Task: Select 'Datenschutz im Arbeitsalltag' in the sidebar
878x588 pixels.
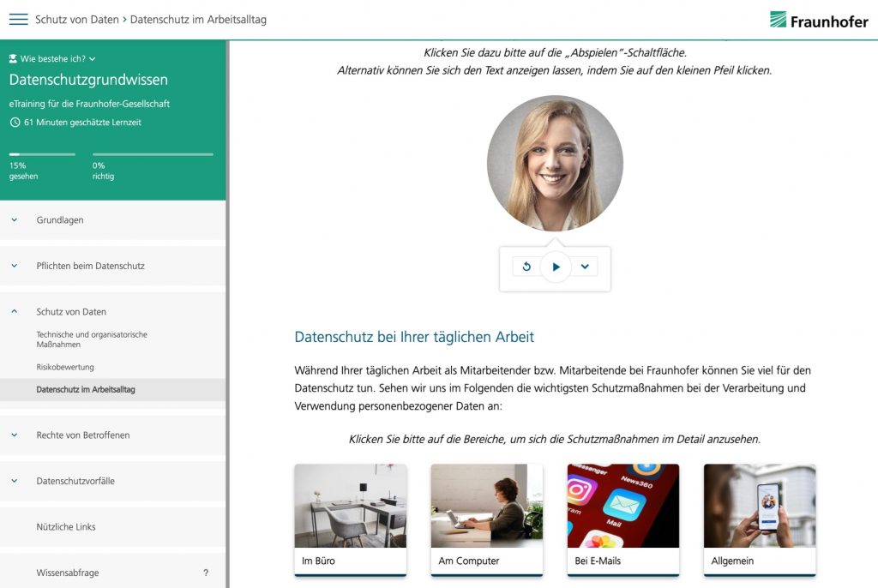Action: tap(95, 388)
